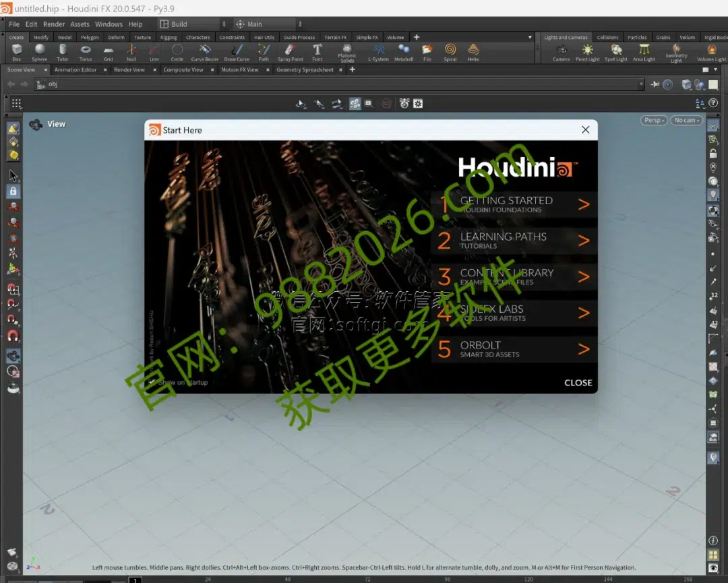Select the File shelf tool
The width and height of the screenshot is (728, 583).
(427, 52)
